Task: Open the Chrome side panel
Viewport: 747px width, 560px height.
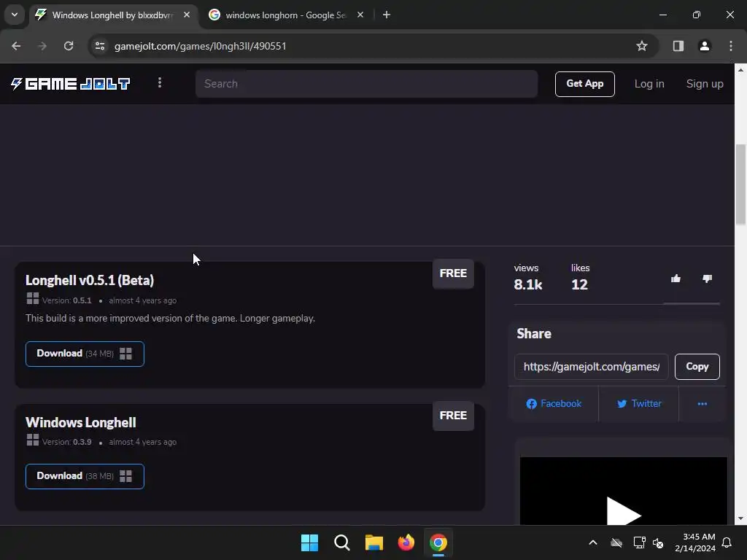Action: [678, 46]
